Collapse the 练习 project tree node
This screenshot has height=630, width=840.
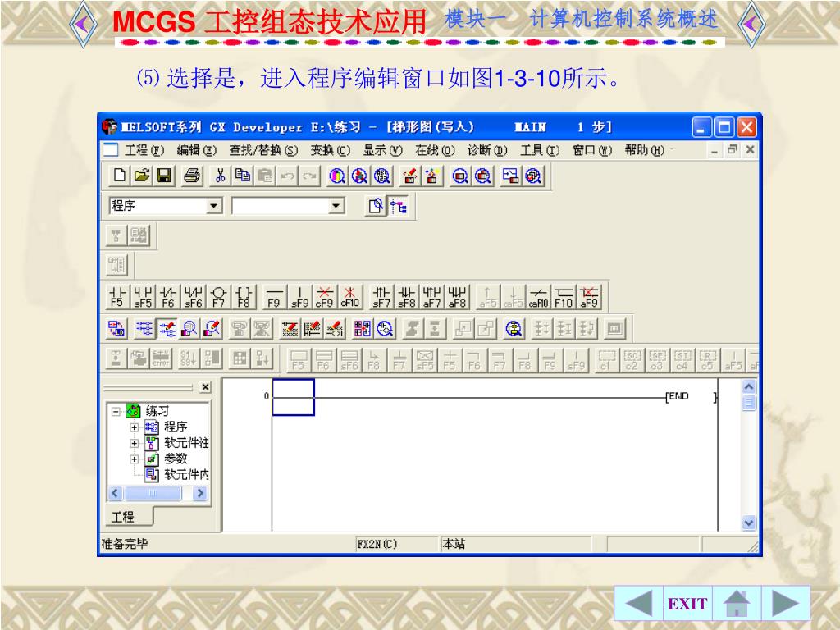click(x=116, y=412)
